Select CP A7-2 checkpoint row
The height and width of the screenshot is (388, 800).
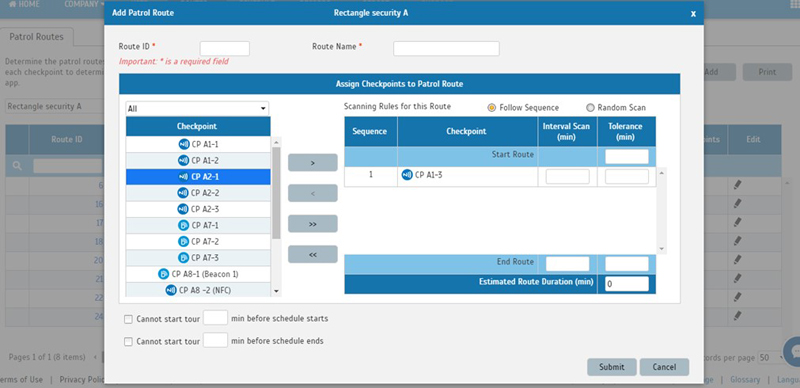[x=198, y=241]
